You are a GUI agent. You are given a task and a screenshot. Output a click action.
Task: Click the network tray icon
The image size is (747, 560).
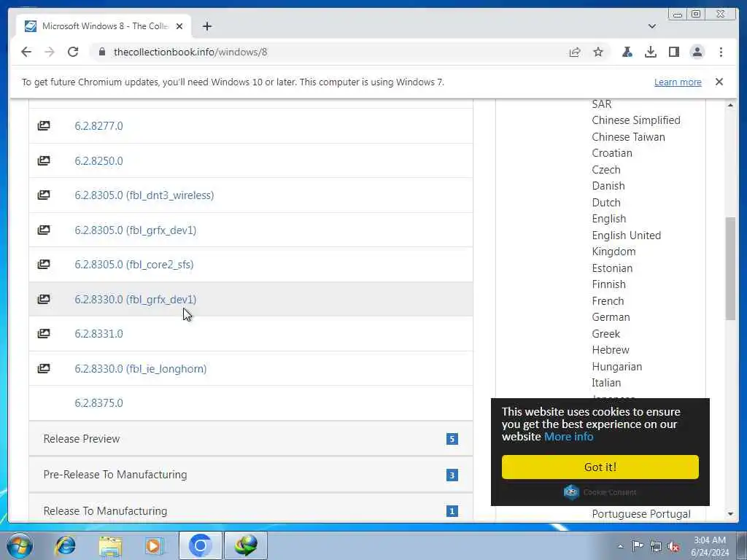(x=656, y=547)
